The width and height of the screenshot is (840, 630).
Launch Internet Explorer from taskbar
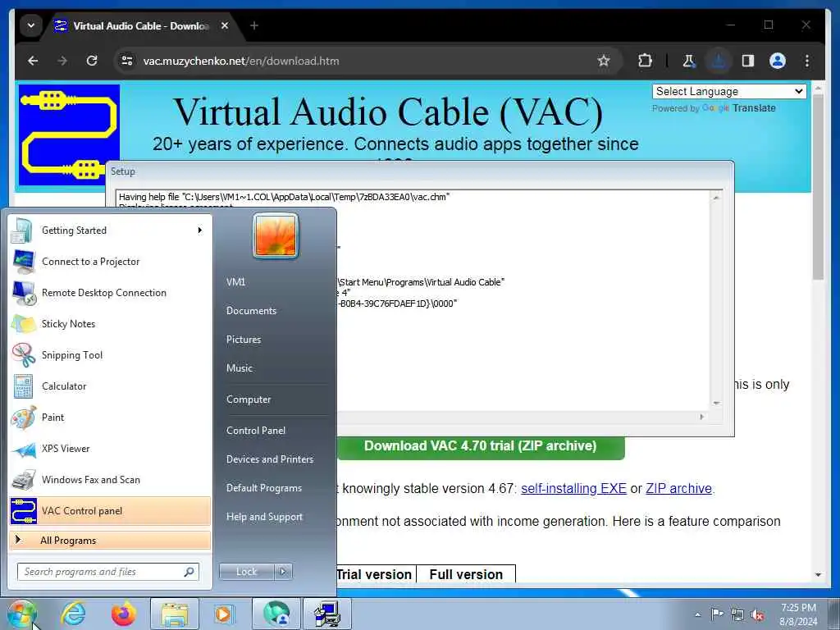pyautogui.click(x=73, y=614)
